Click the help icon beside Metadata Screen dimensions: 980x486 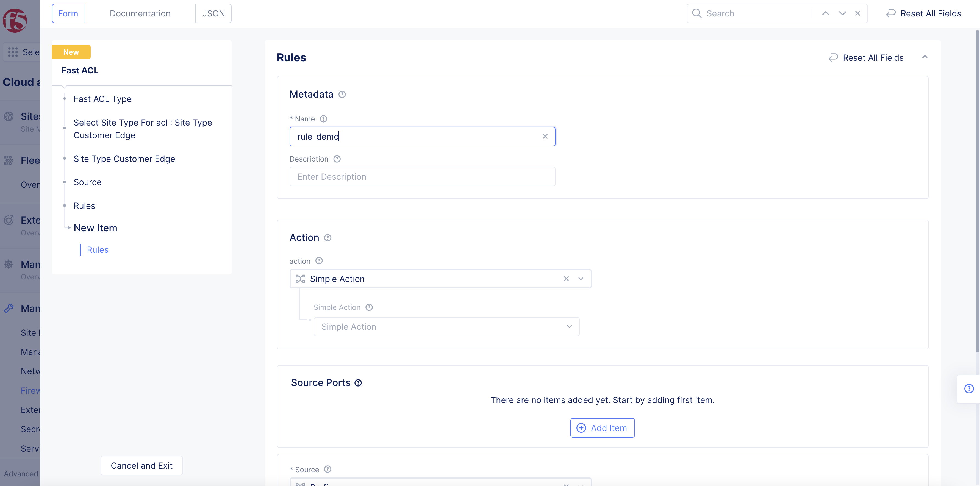click(x=342, y=94)
